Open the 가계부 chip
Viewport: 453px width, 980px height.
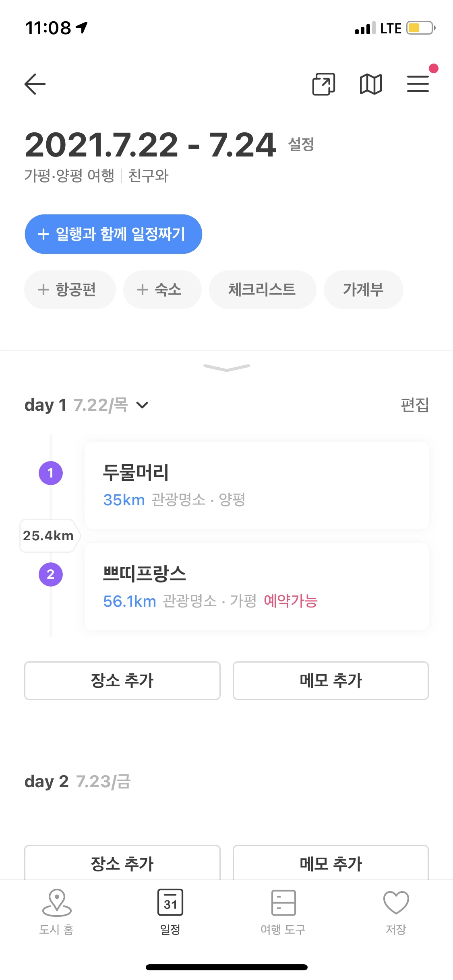tap(364, 290)
